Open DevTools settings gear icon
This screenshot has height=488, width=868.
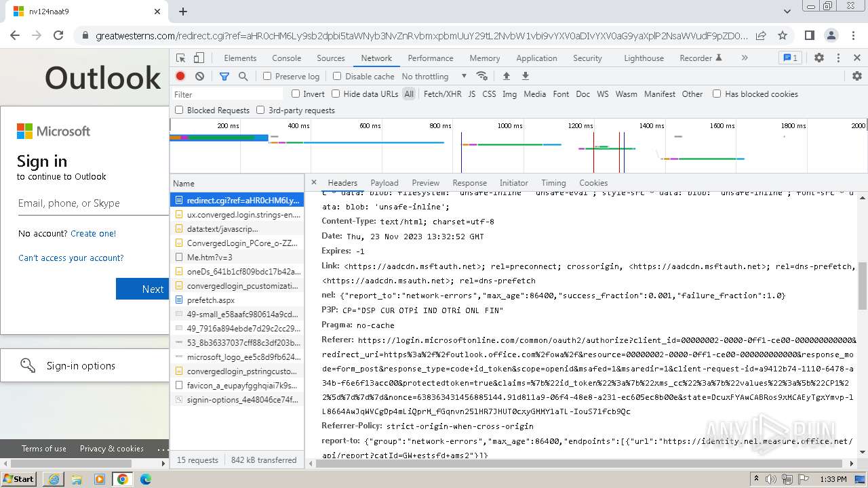819,58
